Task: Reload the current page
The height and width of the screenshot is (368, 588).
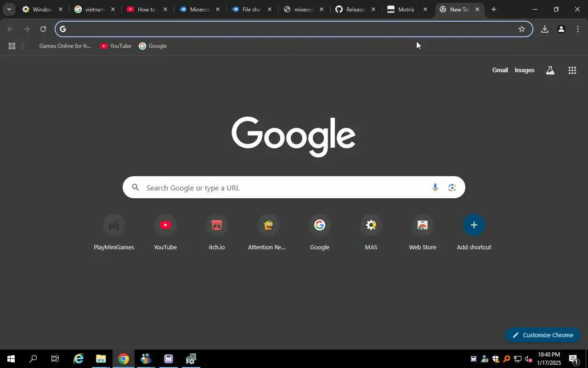Action: coord(43,29)
